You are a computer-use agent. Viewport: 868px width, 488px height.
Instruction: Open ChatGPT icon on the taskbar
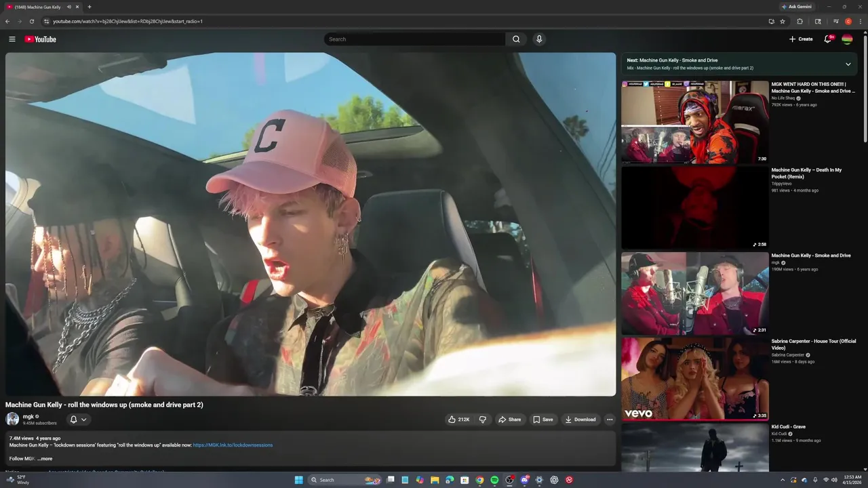(554, 480)
